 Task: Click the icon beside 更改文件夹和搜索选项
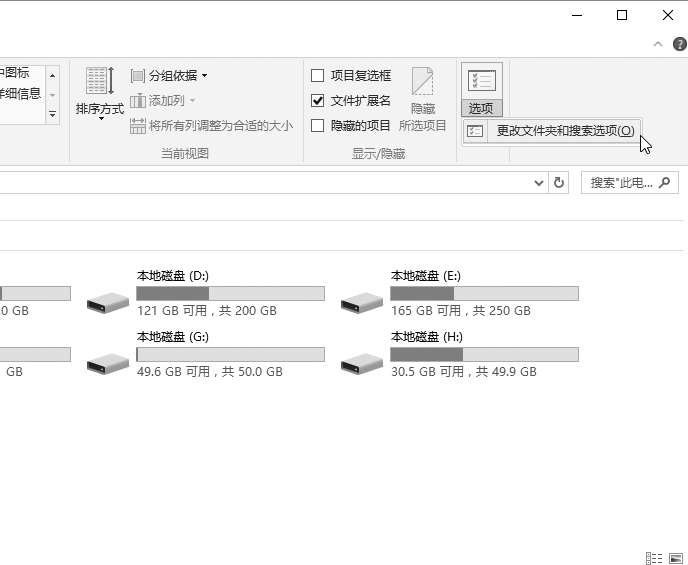(475, 131)
